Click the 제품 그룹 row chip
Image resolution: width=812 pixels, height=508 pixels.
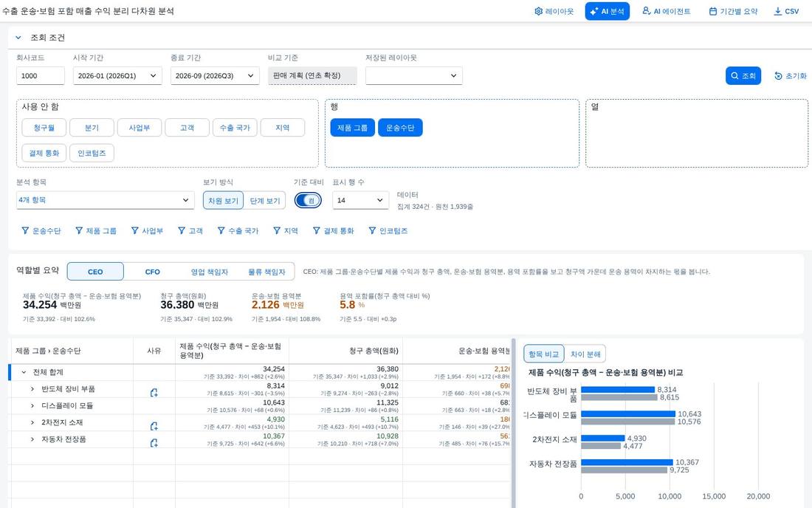pyautogui.click(x=352, y=128)
